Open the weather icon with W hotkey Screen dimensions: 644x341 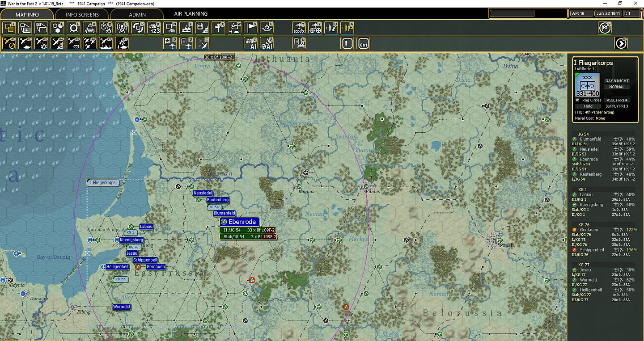point(235,28)
